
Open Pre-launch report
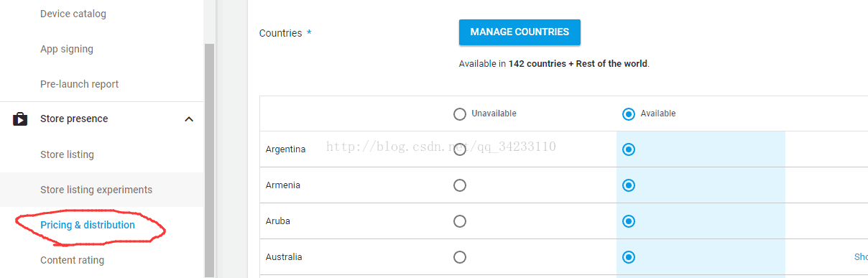pyautogui.click(x=80, y=84)
